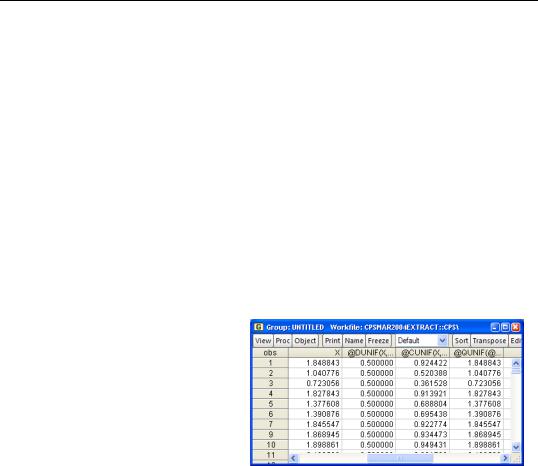This screenshot has width=538, height=466.
Task: Click the group window title bar icon
Action: (x=259, y=327)
